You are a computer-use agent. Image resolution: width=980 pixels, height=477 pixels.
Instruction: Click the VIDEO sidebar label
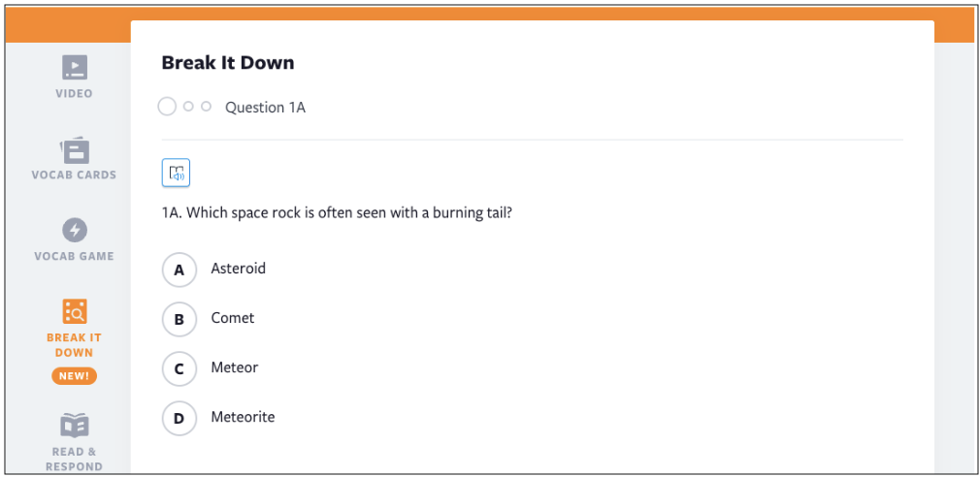pos(75,94)
